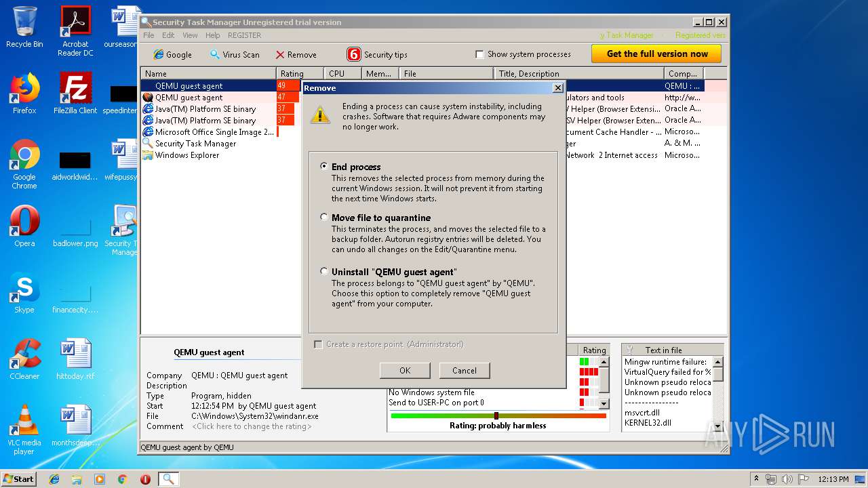Launch FileZilla Client desktop icon

coord(75,93)
